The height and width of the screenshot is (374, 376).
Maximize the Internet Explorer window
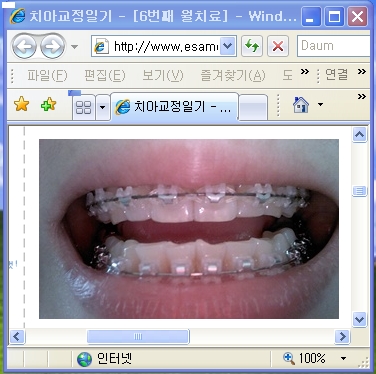[x=334, y=16]
